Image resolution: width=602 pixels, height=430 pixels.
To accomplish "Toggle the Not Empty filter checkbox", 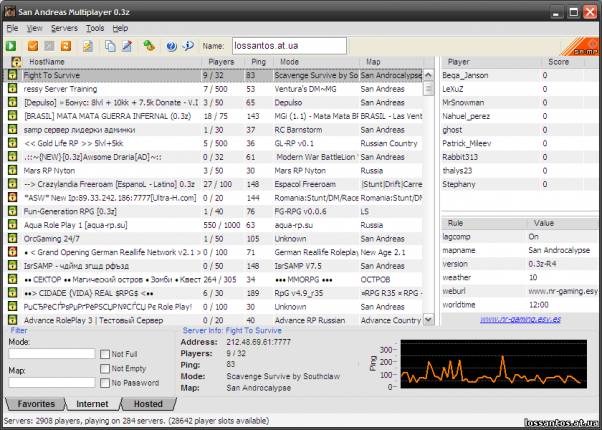I will click(104, 369).
